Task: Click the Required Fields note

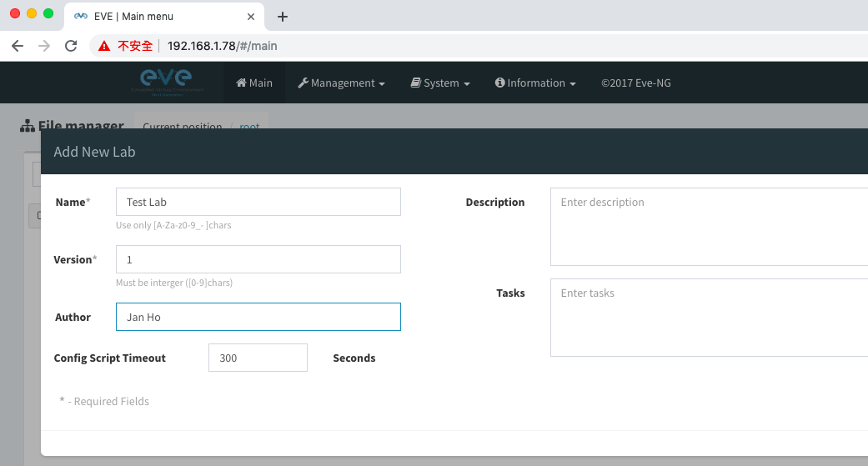Action: pos(104,401)
